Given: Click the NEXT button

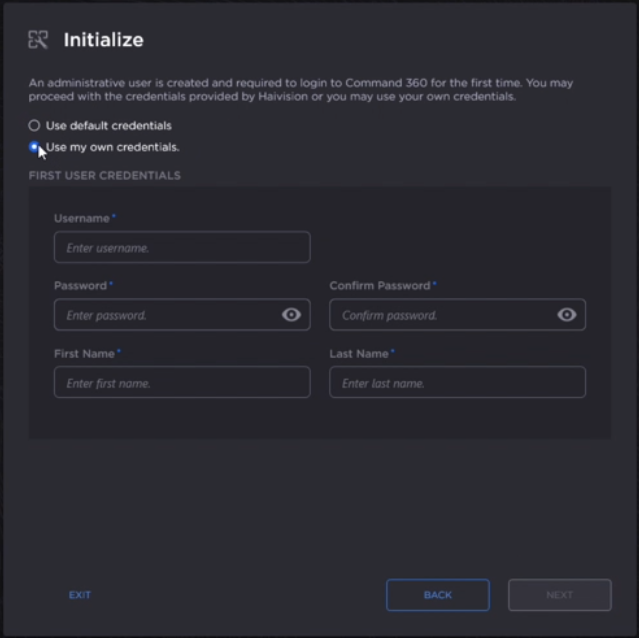Looking at the screenshot, I should click(560, 595).
